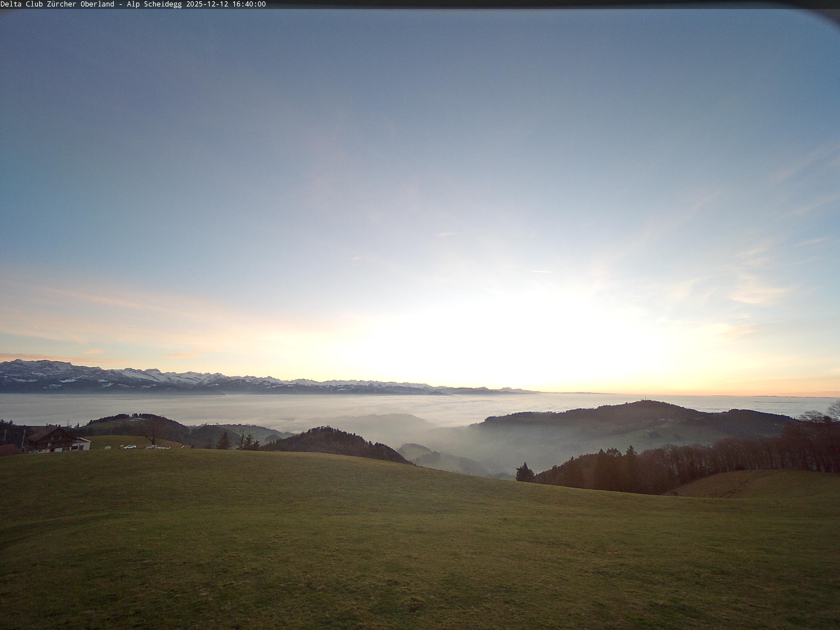Screen dimensions: 840x630
Task: Click the flagpole left of the farmhouse
Action: click(x=24, y=440)
